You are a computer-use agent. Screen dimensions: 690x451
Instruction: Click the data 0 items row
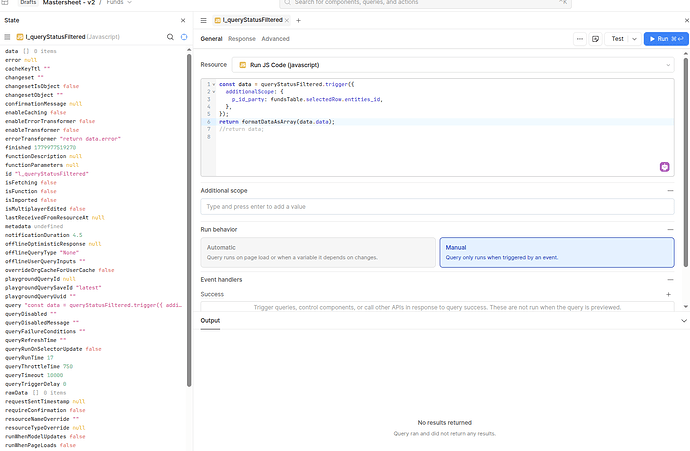pos(31,51)
